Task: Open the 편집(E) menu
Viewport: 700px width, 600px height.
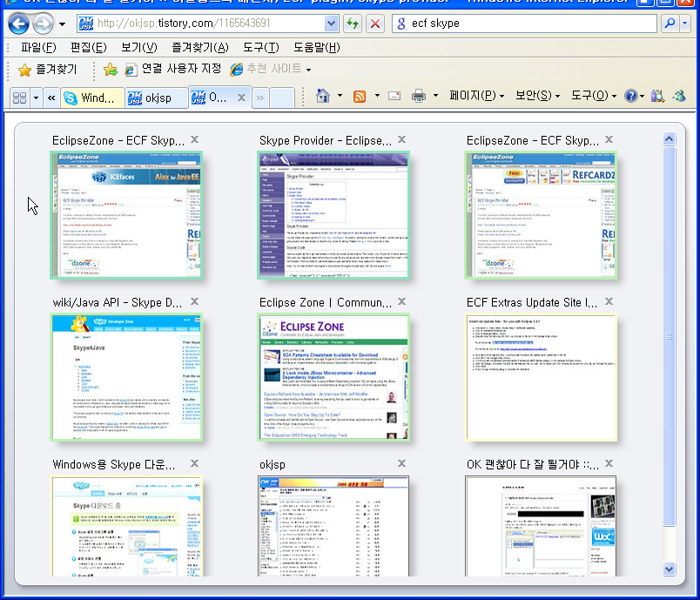Action: click(89, 47)
